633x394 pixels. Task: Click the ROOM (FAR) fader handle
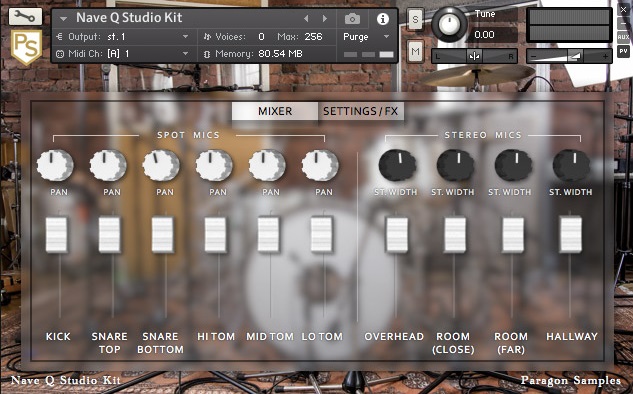click(x=513, y=235)
